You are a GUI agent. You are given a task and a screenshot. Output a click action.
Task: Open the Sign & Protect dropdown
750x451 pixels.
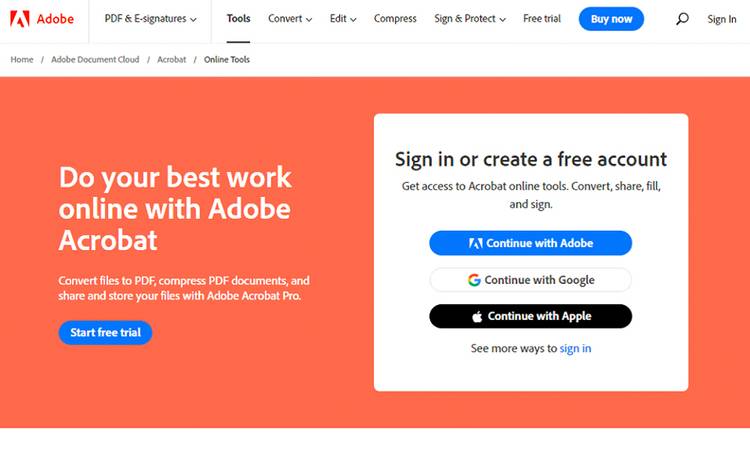[x=470, y=19]
